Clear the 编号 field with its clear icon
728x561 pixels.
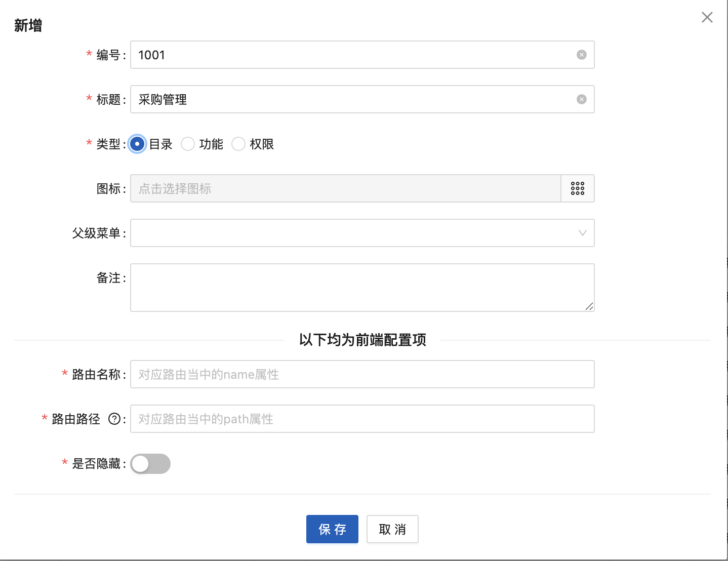(582, 55)
